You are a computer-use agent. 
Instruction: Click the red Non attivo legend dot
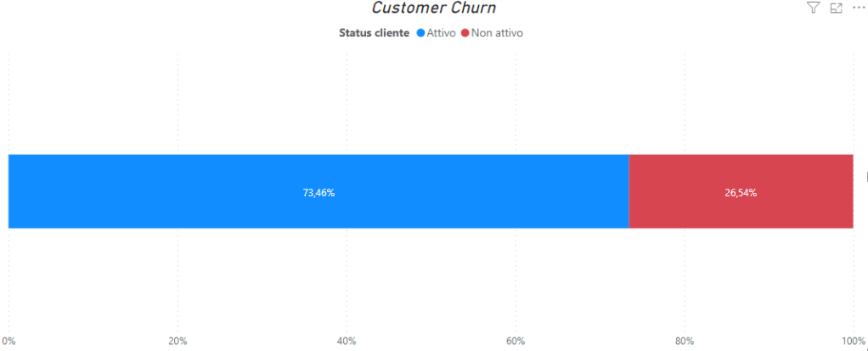tap(465, 33)
